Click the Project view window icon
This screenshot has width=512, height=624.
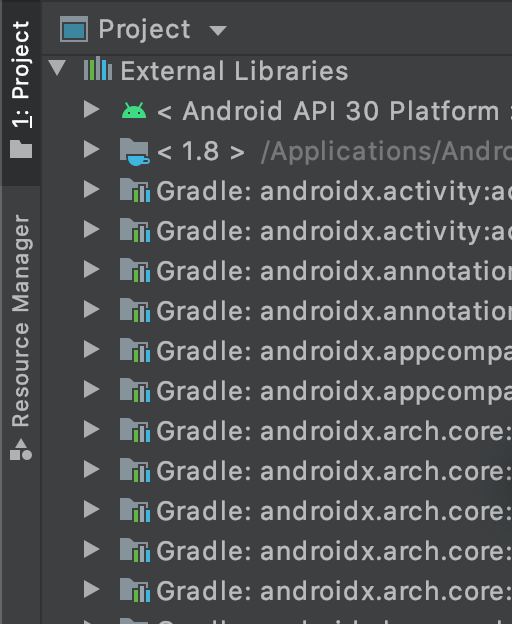pos(74,29)
